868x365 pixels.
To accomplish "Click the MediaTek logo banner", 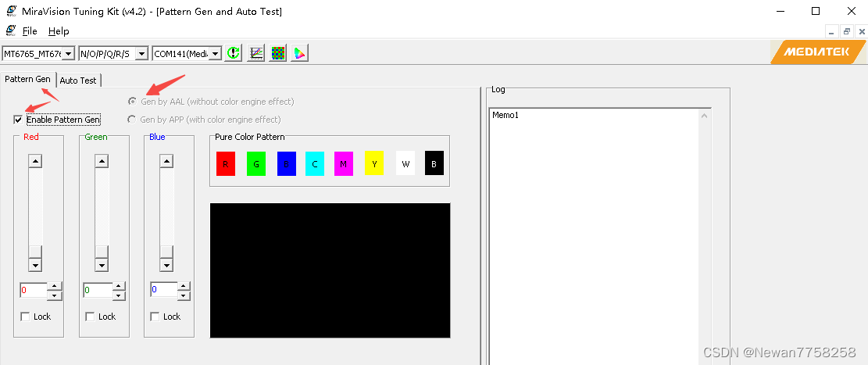I will 818,52.
